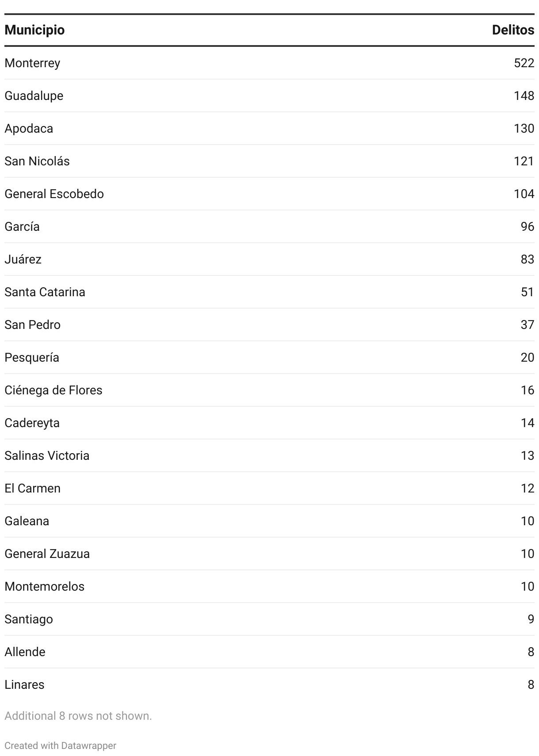Open the Created with Datawrapper link

[x=61, y=745]
